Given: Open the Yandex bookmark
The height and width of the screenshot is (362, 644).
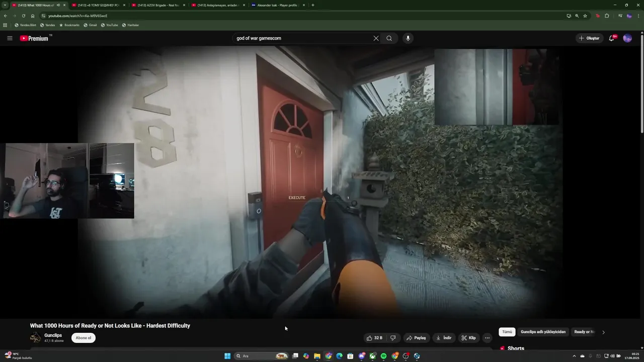Looking at the screenshot, I should tap(48, 25).
